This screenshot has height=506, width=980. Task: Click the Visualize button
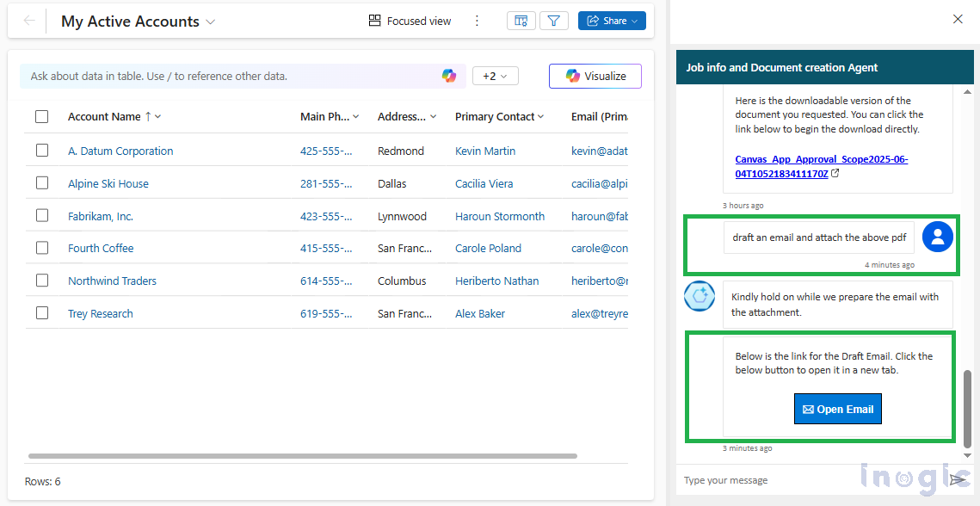click(x=595, y=77)
